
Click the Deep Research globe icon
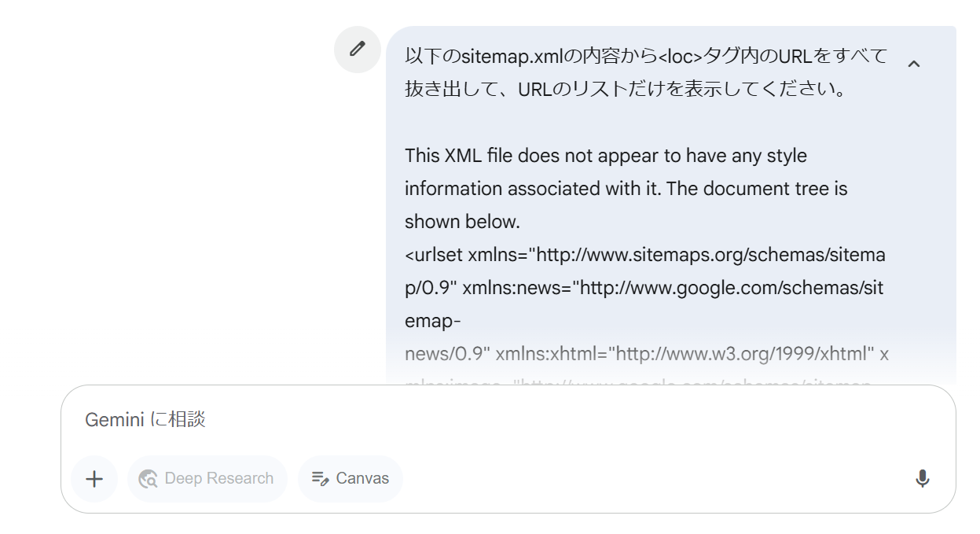(148, 479)
